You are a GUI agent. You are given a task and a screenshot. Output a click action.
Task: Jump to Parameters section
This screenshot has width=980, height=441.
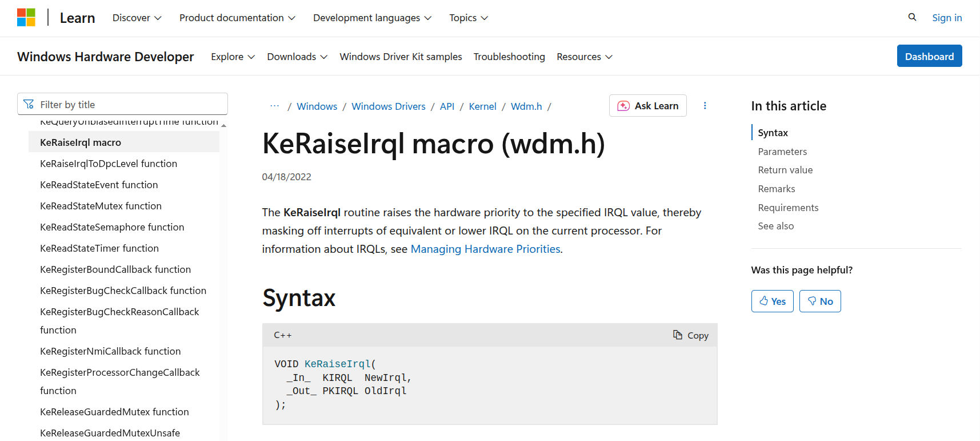[x=782, y=152]
